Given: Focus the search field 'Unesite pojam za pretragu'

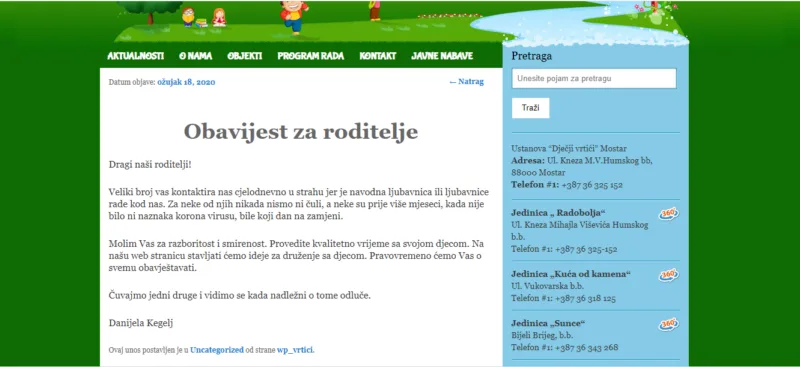Looking at the screenshot, I should [594, 79].
